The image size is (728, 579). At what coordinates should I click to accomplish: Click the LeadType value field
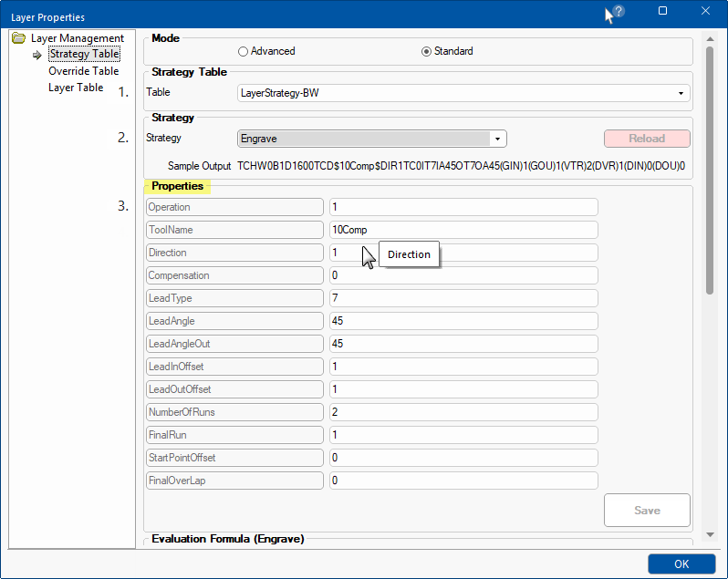(x=463, y=298)
